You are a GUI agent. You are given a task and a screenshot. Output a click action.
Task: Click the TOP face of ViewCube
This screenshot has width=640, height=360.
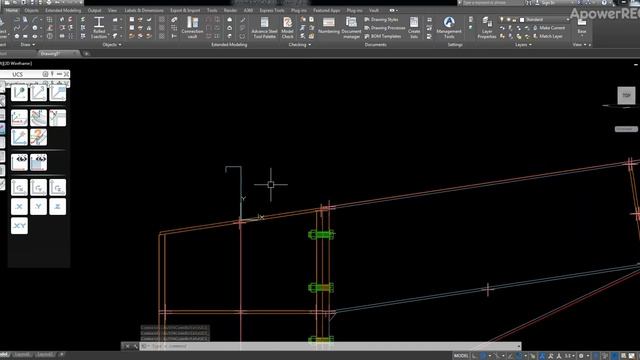pyautogui.click(x=626, y=96)
